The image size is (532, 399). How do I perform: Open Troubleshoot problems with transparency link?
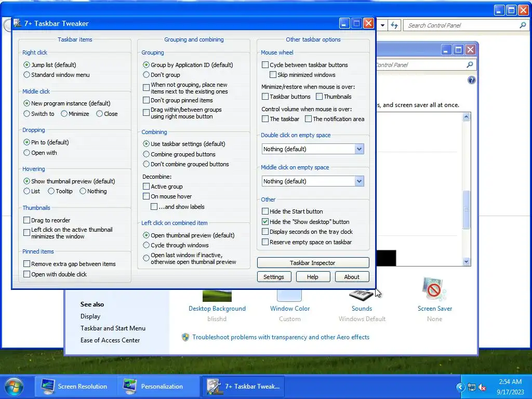tap(281, 337)
